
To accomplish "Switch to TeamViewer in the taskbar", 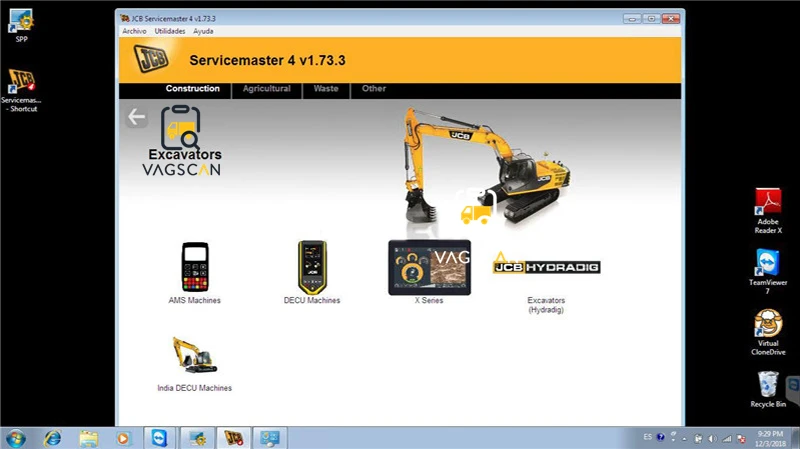I will 159,438.
